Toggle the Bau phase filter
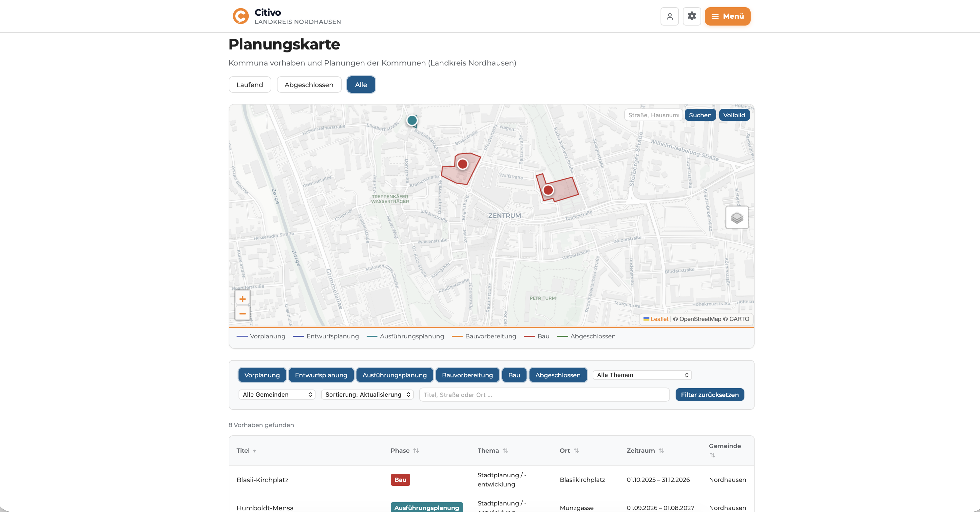This screenshot has height=512, width=980. pyautogui.click(x=514, y=375)
